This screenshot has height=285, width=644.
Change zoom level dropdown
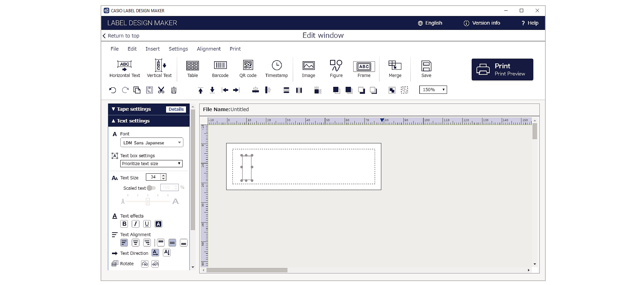click(x=434, y=89)
